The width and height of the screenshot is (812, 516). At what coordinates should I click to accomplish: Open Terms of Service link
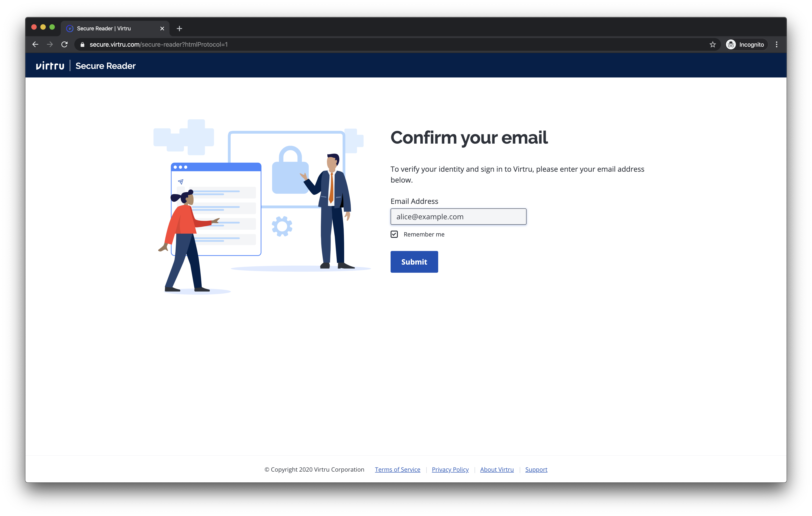click(x=397, y=469)
